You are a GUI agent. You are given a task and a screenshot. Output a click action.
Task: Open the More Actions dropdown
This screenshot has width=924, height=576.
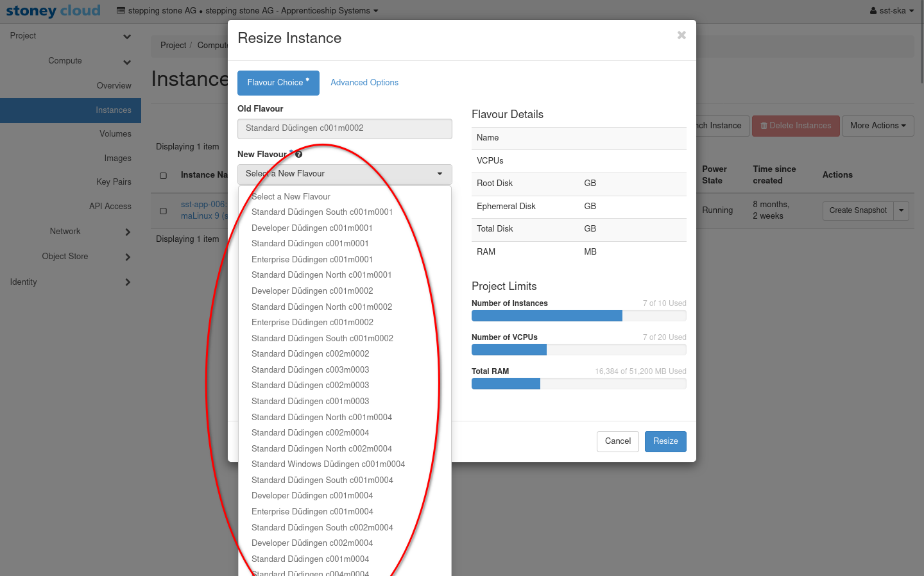click(x=877, y=126)
